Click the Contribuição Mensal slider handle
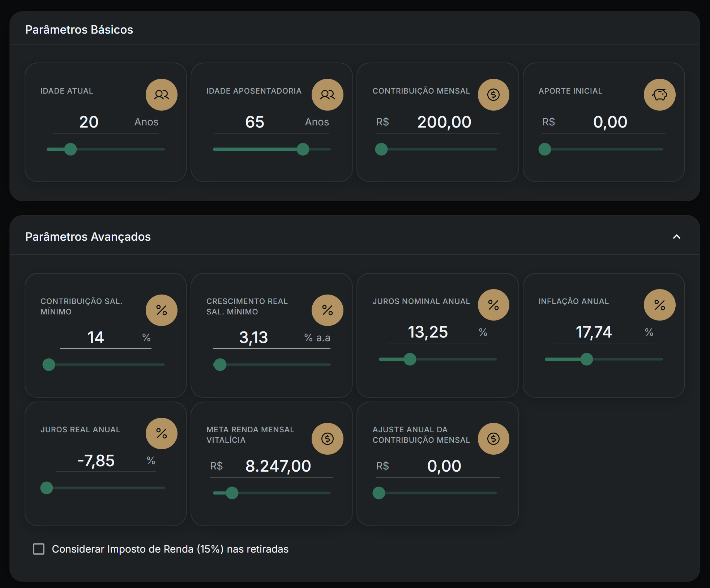 point(381,149)
